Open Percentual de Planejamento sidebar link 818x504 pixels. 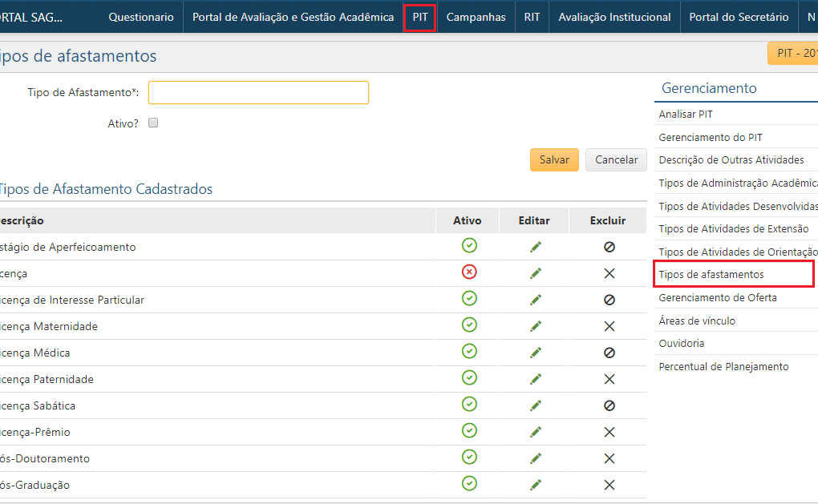pos(723,366)
